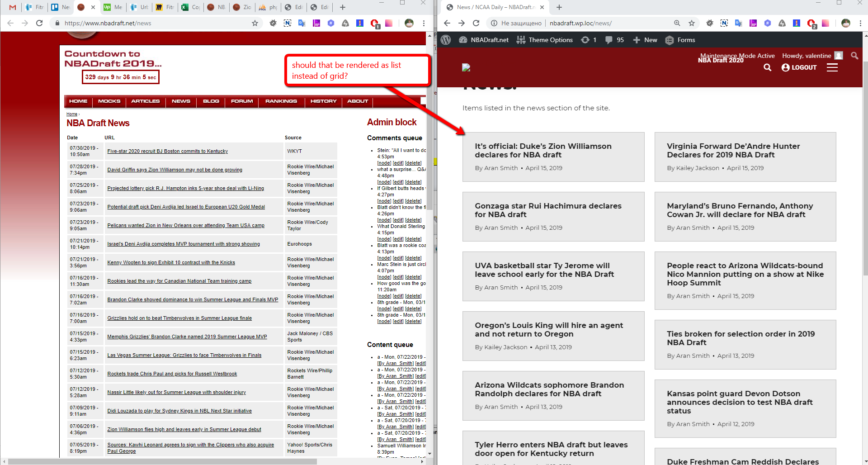The width and height of the screenshot is (868, 465).
Task: Open Theme Options in admin bar
Action: pyautogui.click(x=545, y=40)
